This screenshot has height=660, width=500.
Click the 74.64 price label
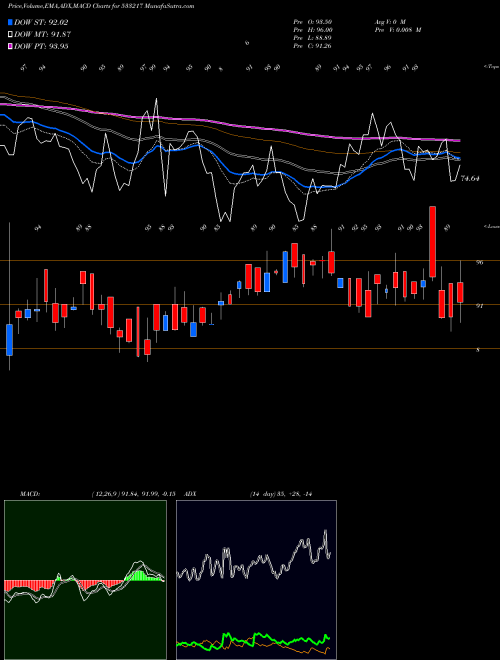click(470, 178)
